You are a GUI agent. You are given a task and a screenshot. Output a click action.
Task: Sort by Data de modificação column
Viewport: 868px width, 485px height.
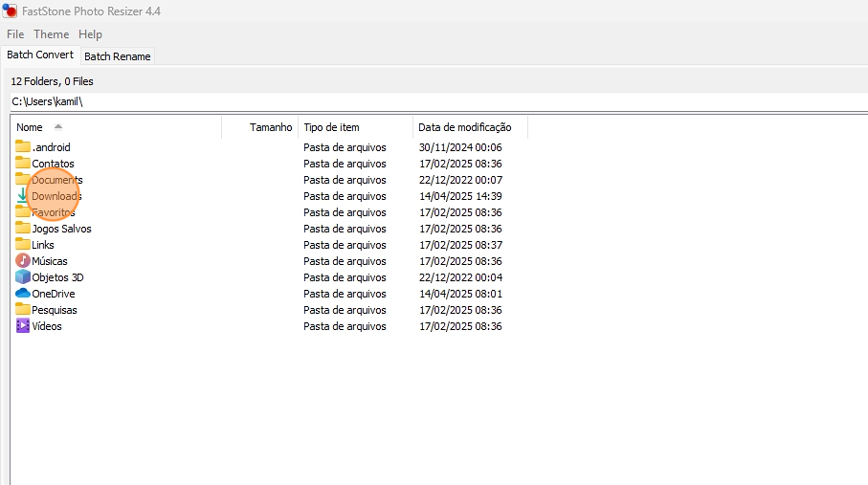point(465,127)
